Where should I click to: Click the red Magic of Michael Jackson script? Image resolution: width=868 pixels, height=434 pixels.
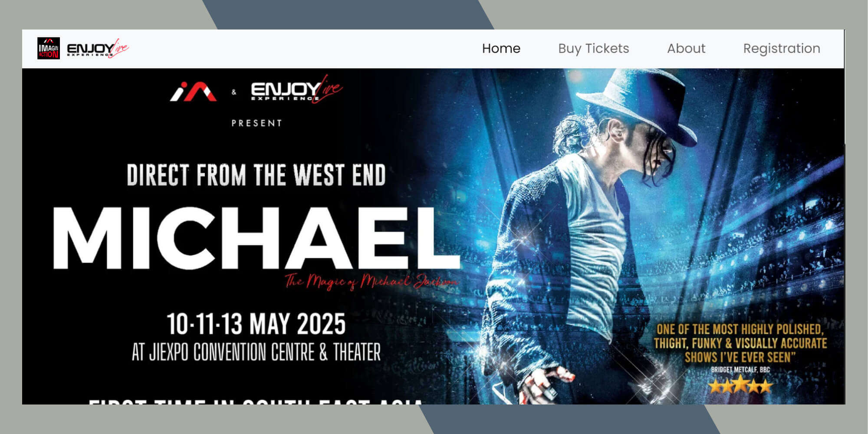point(372,282)
